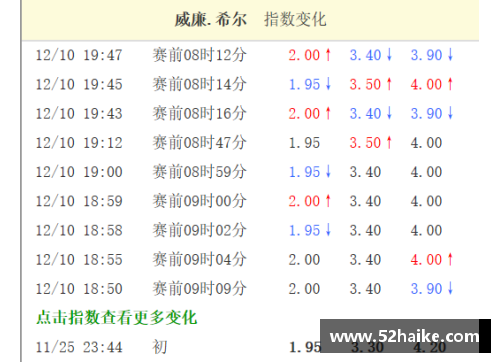Select the 12/10 18:55 timestamp

point(79,260)
